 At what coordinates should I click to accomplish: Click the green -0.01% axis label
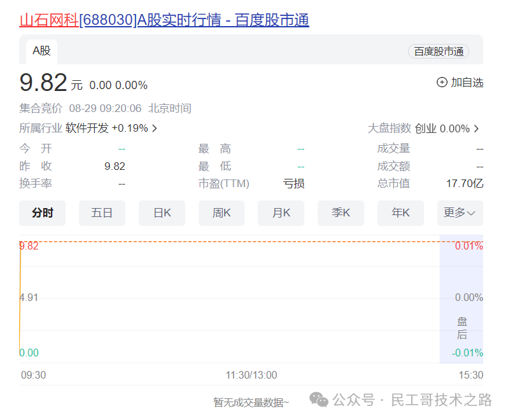coord(467,353)
